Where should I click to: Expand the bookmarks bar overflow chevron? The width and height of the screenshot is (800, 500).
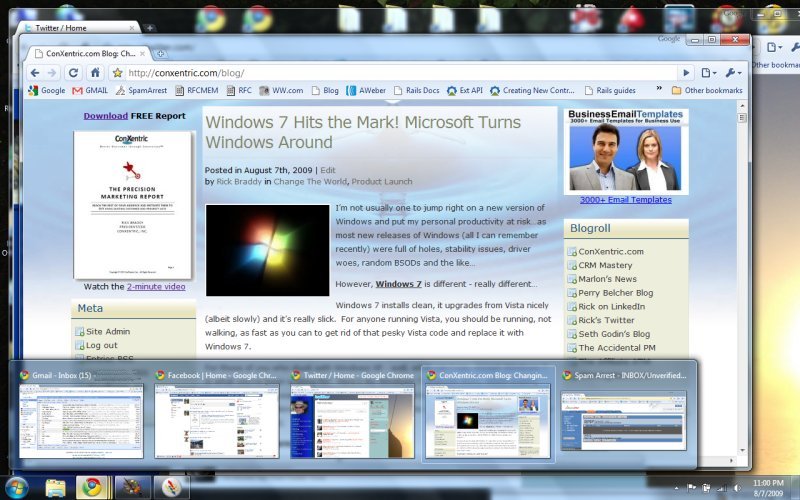click(659, 89)
